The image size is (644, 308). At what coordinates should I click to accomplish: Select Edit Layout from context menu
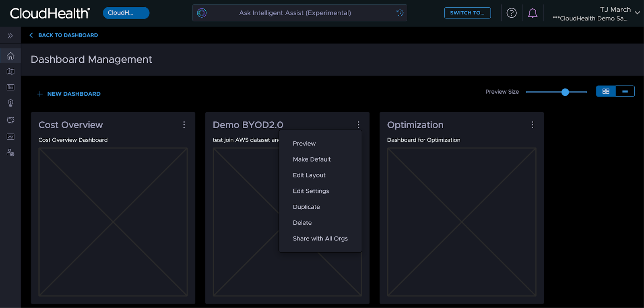click(x=309, y=175)
